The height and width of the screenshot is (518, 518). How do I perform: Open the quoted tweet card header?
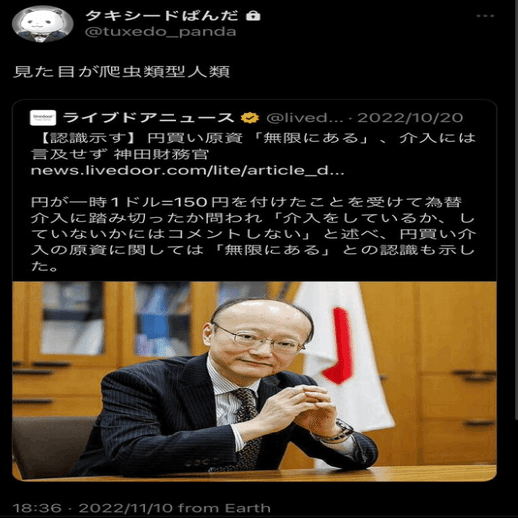(x=246, y=118)
